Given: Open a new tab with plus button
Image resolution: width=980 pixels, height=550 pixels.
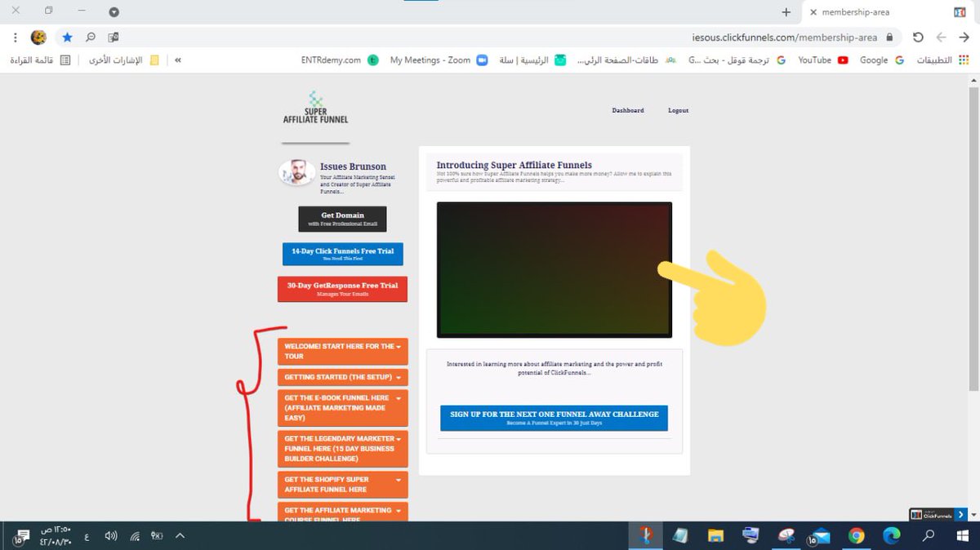Looking at the screenshot, I should point(786,12).
